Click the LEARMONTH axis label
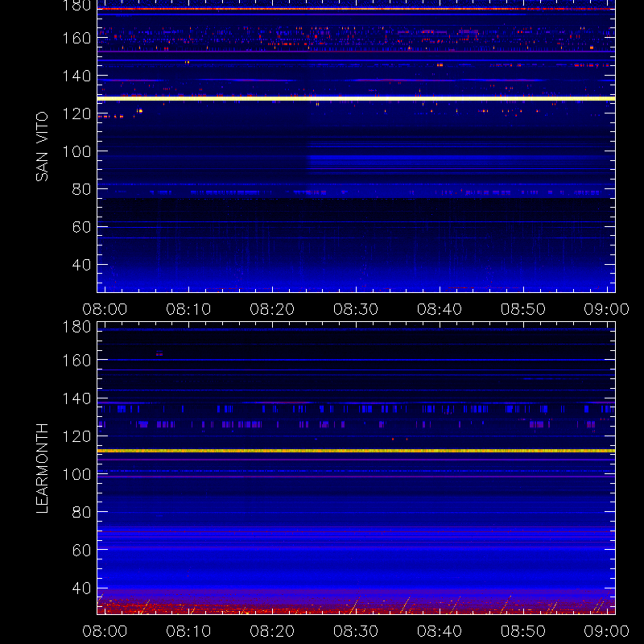Image resolution: width=644 pixels, height=644 pixels. pos(42,469)
